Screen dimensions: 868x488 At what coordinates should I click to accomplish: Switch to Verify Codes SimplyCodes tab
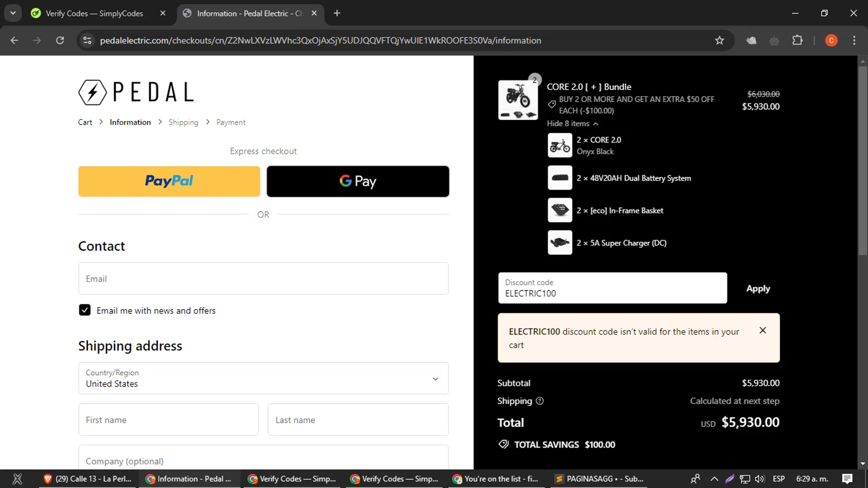[x=98, y=13]
